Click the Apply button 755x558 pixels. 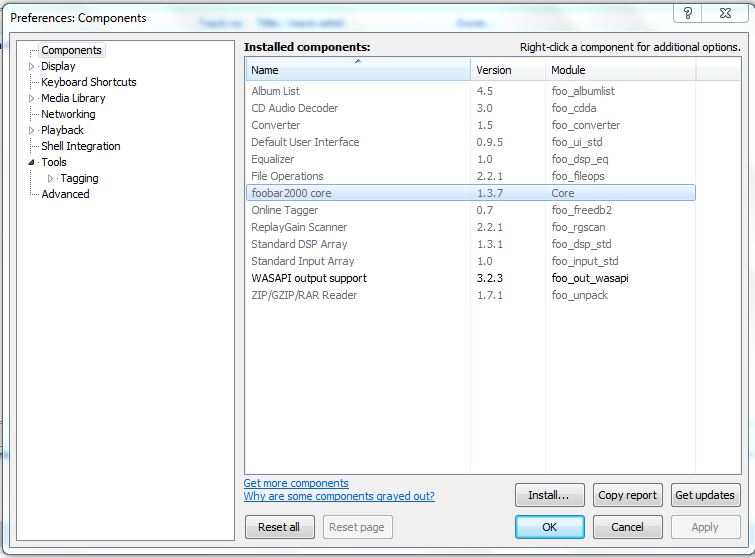pos(705,527)
